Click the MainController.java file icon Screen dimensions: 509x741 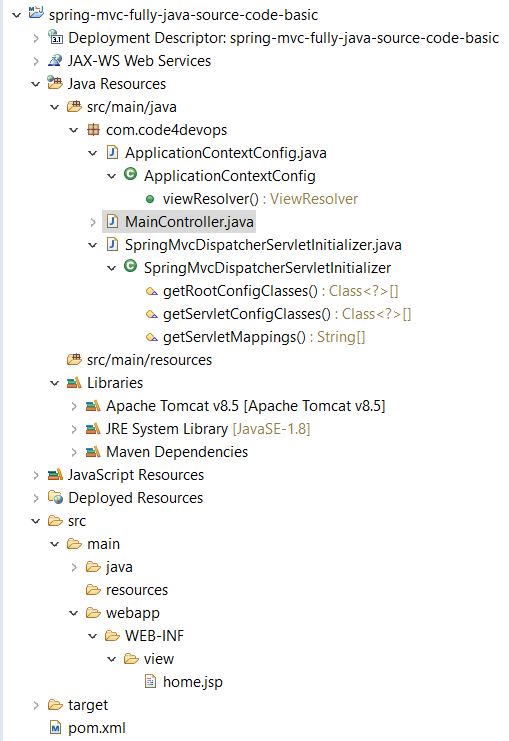[x=112, y=221]
